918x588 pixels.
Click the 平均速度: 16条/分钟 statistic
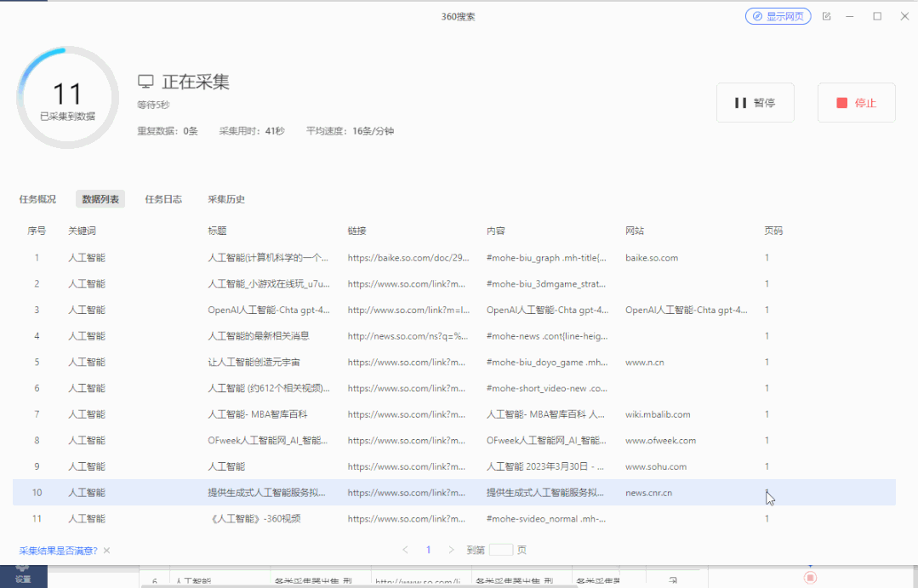click(350, 131)
